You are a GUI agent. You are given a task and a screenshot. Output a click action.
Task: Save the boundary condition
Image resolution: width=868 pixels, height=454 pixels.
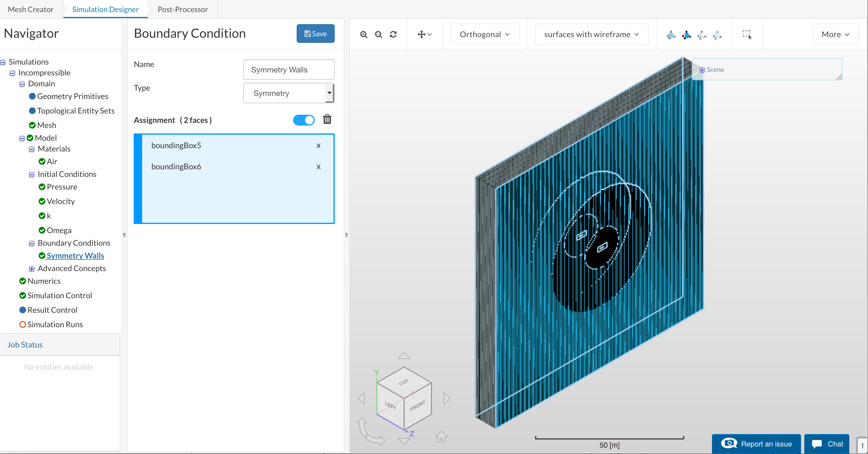tap(315, 34)
